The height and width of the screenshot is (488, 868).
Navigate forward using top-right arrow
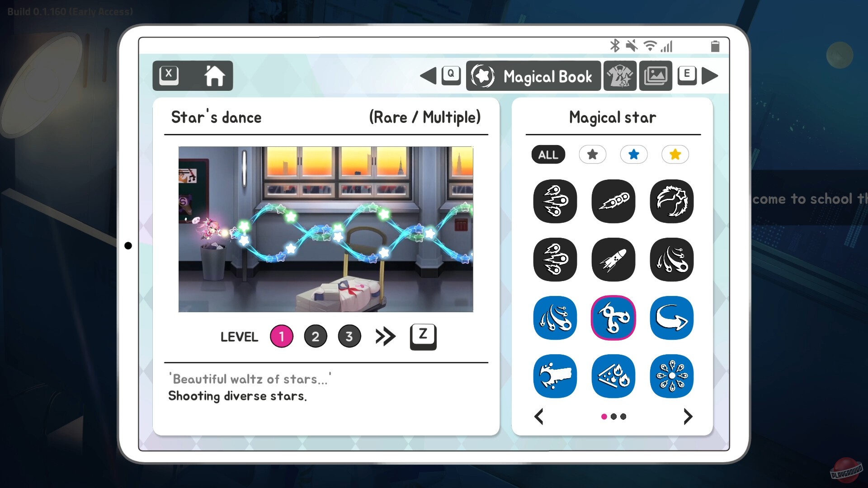[709, 75]
